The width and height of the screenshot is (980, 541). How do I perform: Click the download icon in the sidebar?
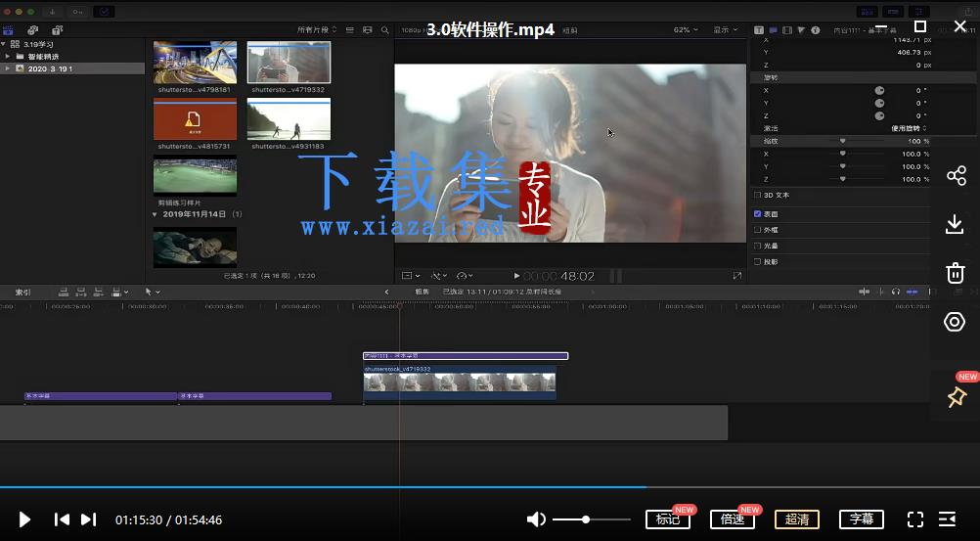[x=955, y=224]
